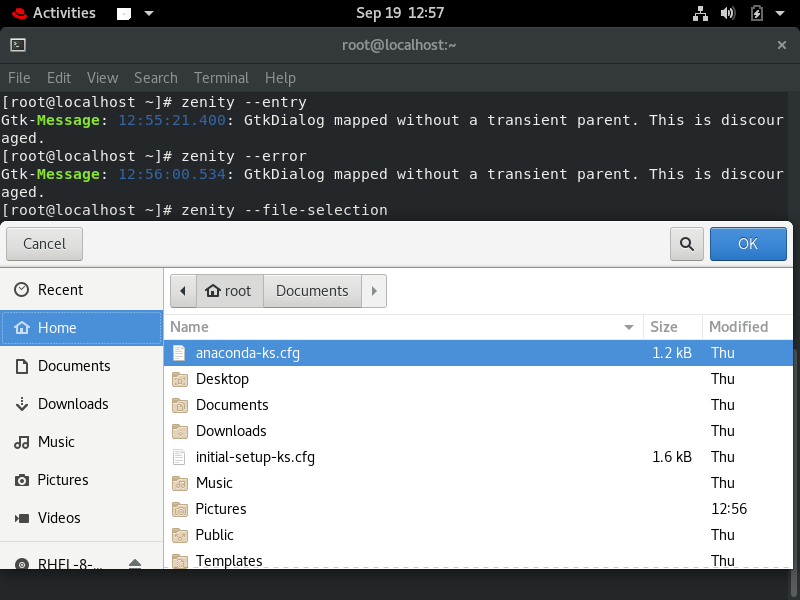Click the anaconda-ks.cfg file icon
800x600 pixels.
click(x=179, y=353)
